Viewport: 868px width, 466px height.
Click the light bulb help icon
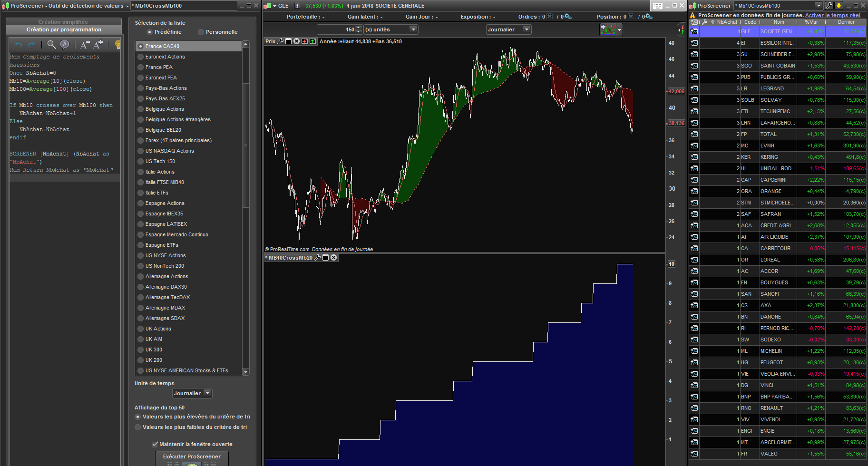click(x=117, y=45)
